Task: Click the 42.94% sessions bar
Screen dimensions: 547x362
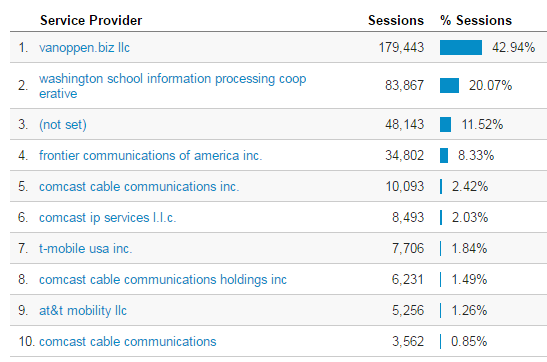Action: [461, 47]
